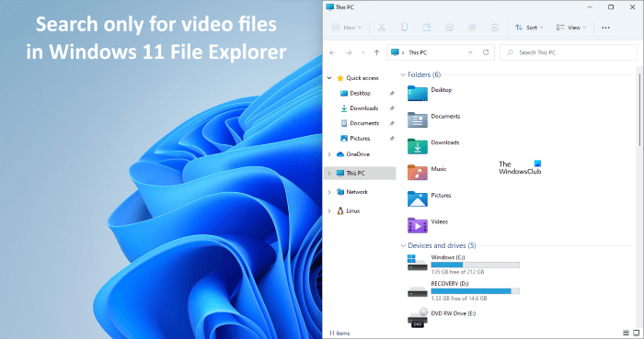The width and height of the screenshot is (644, 339).
Task: Go up one level arrow
Action: (376, 52)
